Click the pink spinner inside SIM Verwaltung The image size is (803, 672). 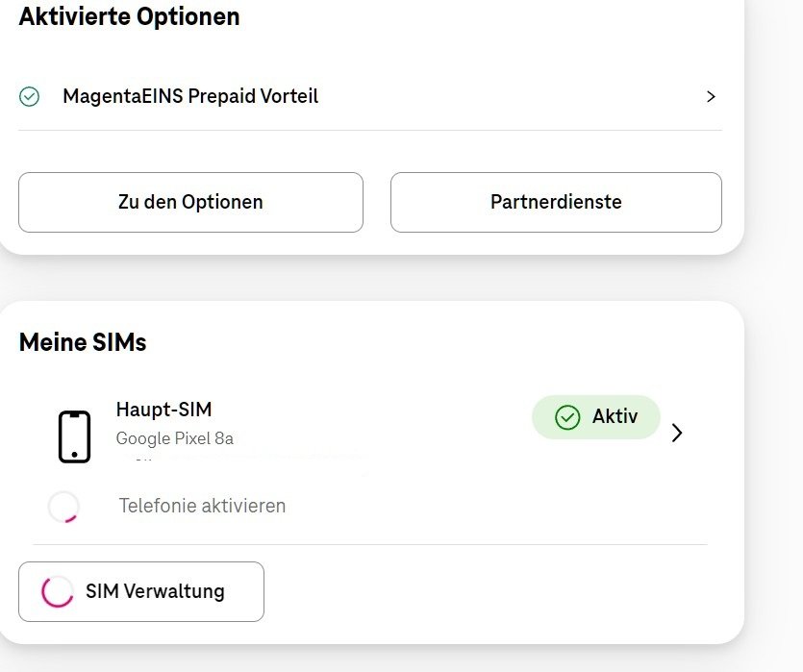click(x=57, y=592)
